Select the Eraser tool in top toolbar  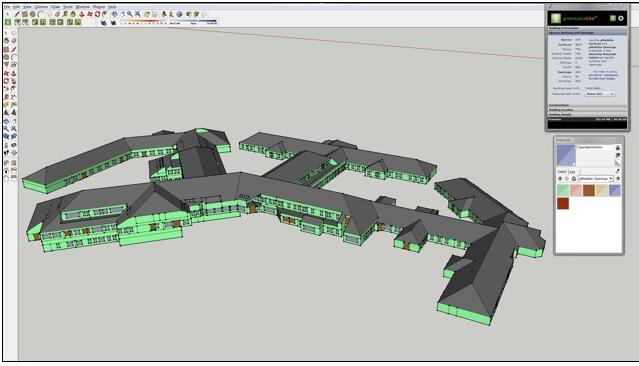[57, 14]
